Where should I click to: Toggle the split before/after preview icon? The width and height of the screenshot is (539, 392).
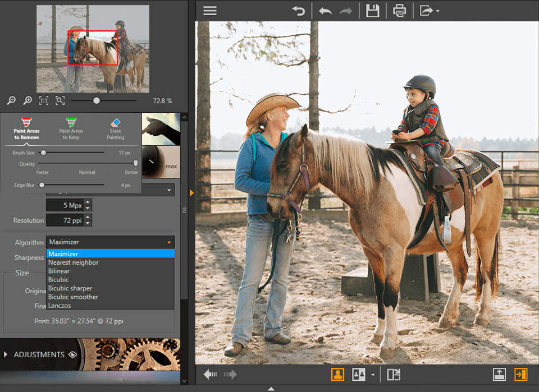(x=395, y=374)
